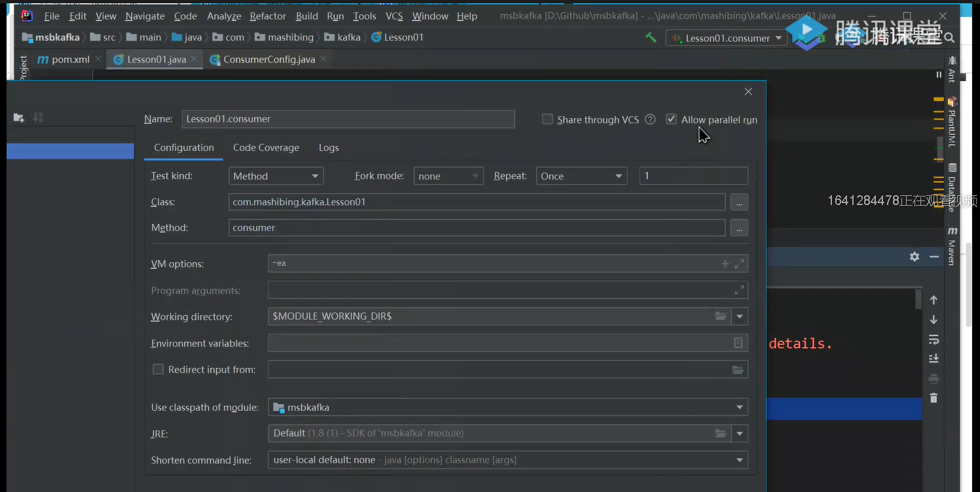Click the add folder icon in the dialog sidebar
This screenshot has height=492, width=980.
click(x=18, y=117)
